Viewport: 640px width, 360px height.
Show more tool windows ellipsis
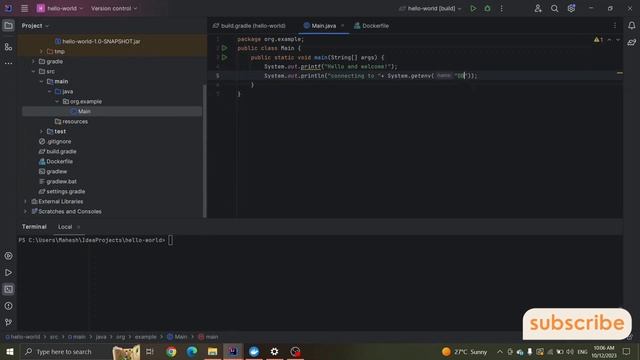point(8,64)
